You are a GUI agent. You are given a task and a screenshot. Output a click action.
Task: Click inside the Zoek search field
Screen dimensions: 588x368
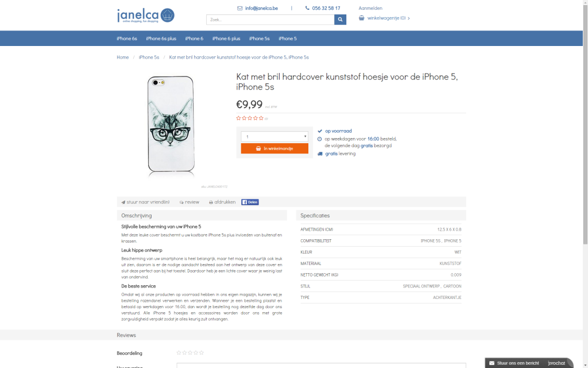pyautogui.click(x=270, y=20)
